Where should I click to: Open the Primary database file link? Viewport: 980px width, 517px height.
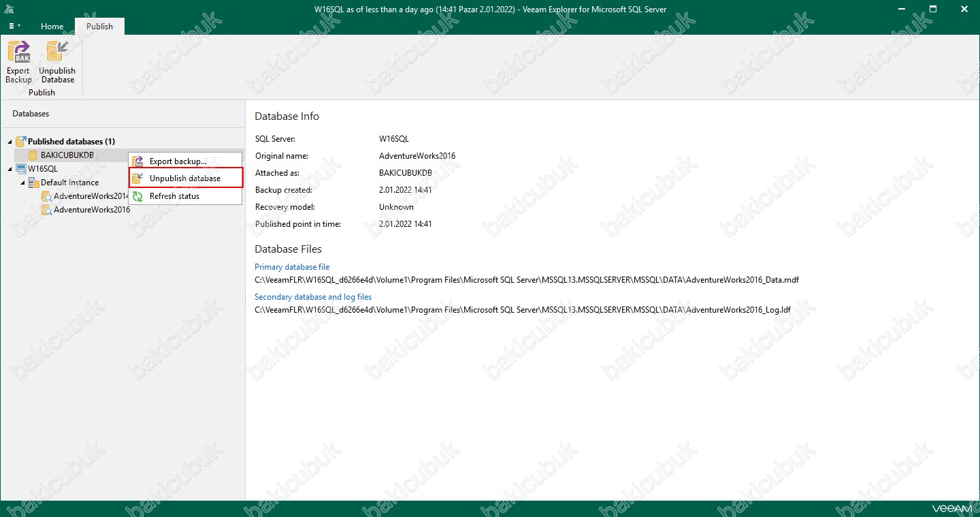(x=292, y=267)
